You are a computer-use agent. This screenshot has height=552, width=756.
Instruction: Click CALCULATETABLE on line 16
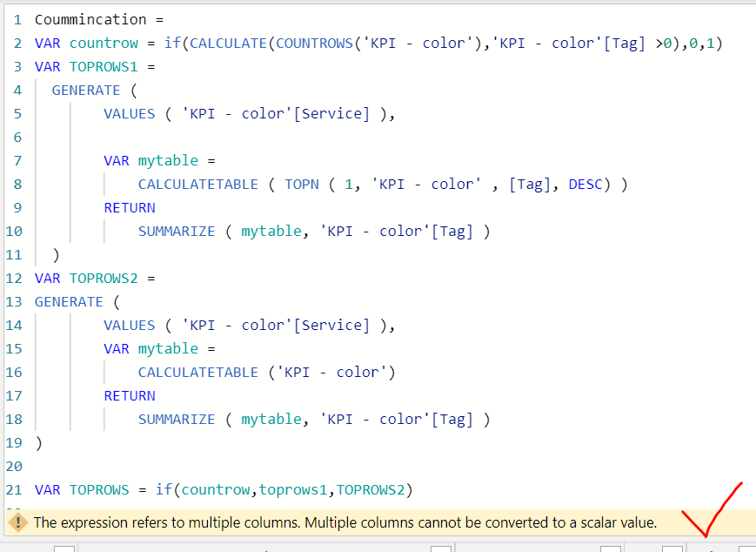click(198, 373)
